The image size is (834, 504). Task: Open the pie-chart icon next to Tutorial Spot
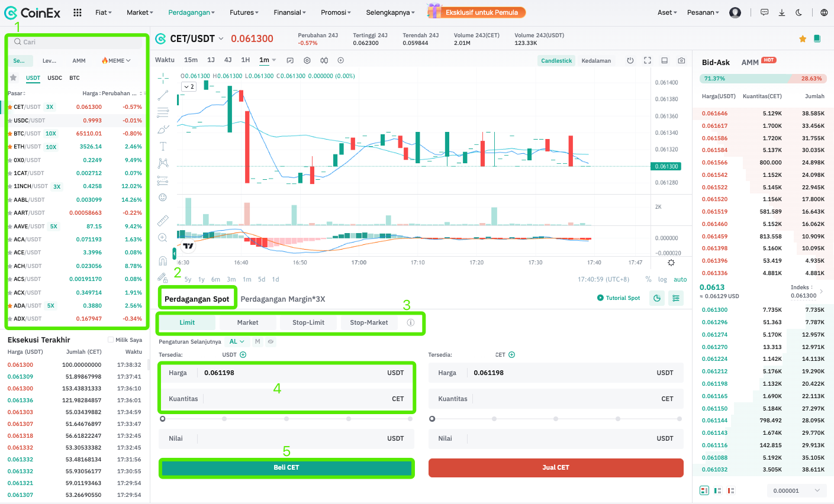pos(657,299)
